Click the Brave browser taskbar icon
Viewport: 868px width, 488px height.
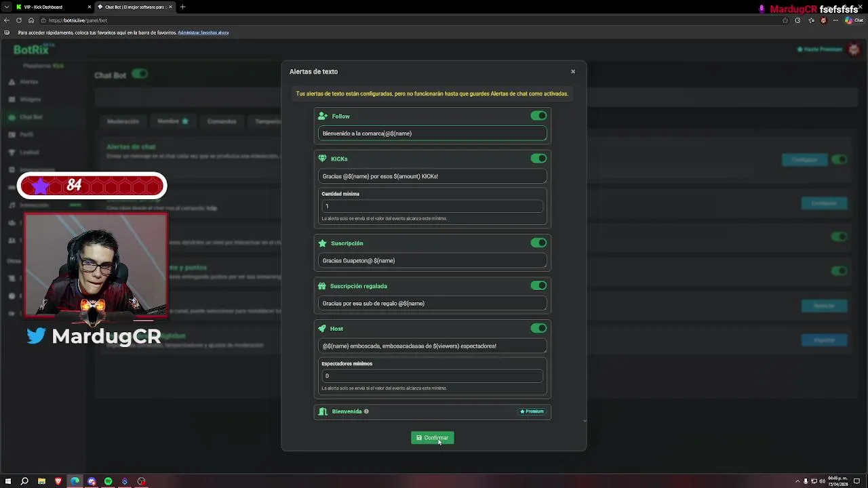tap(58, 481)
